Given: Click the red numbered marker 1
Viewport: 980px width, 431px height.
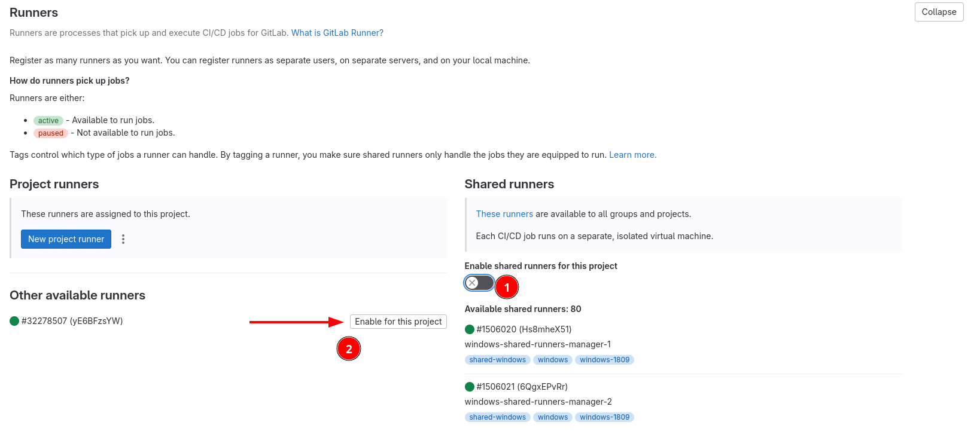Looking at the screenshot, I should 507,288.
